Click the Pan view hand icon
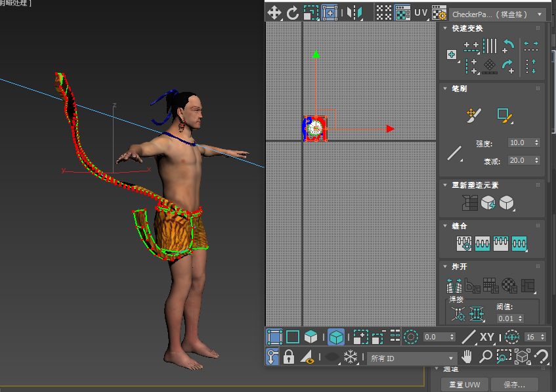This screenshot has width=556, height=392. (467, 357)
